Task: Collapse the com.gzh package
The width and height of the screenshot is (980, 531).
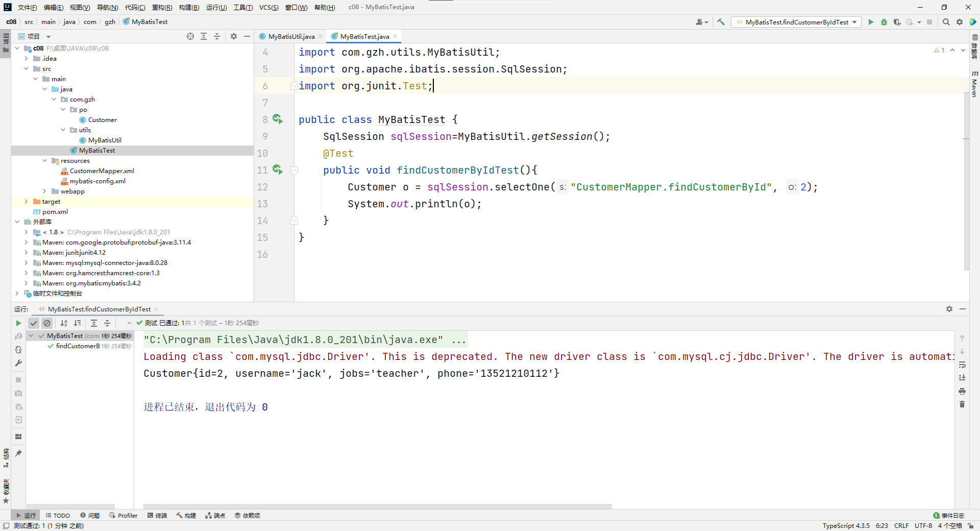Action: coord(54,99)
